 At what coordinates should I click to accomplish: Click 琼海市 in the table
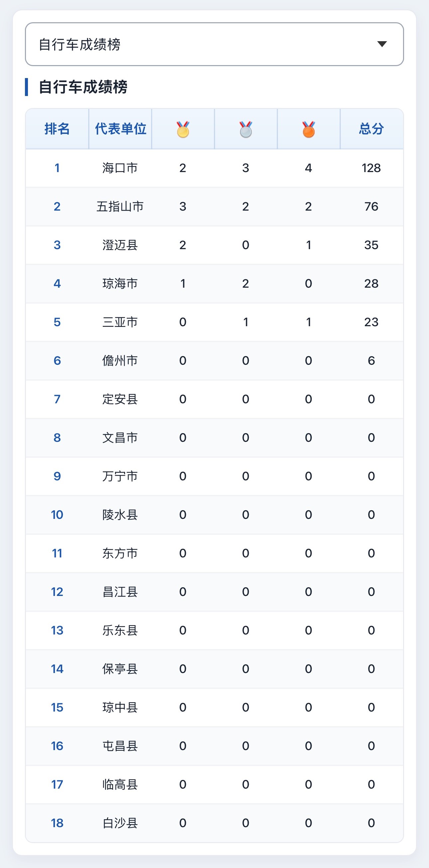(120, 283)
